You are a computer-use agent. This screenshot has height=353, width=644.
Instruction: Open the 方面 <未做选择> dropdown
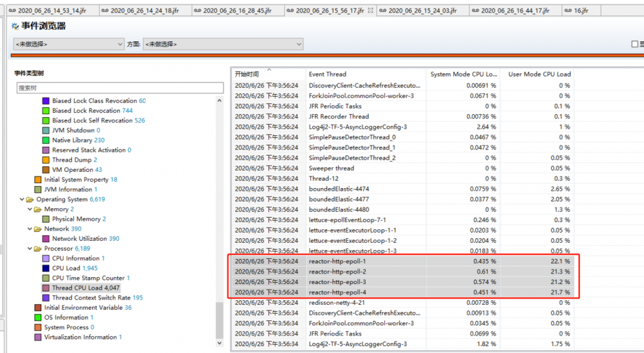tap(223, 44)
